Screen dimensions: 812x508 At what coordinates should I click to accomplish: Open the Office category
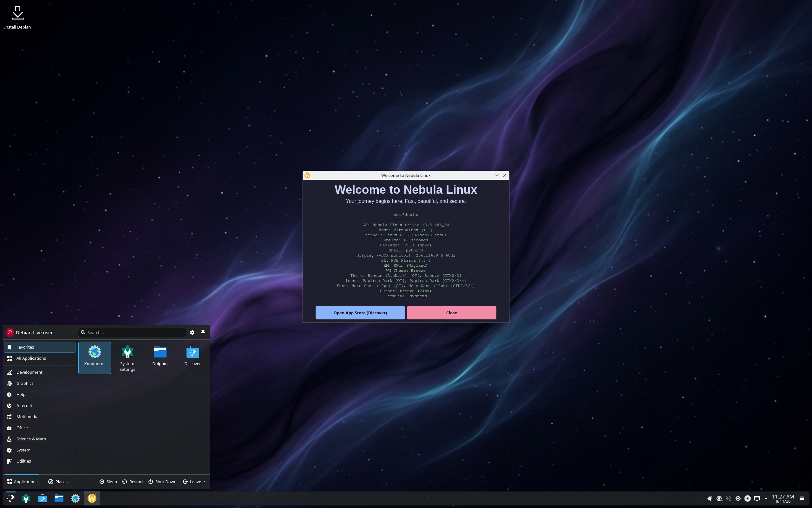pyautogui.click(x=40, y=428)
